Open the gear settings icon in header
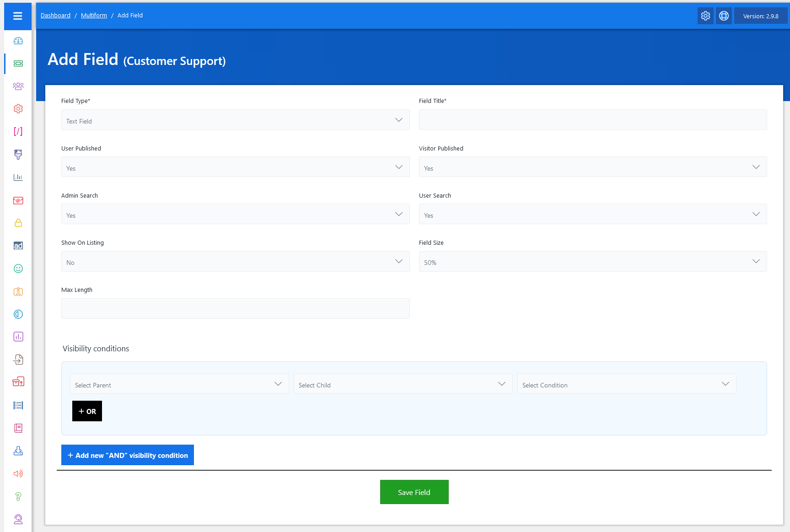Screen dimensions: 790x532 (705, 16)
